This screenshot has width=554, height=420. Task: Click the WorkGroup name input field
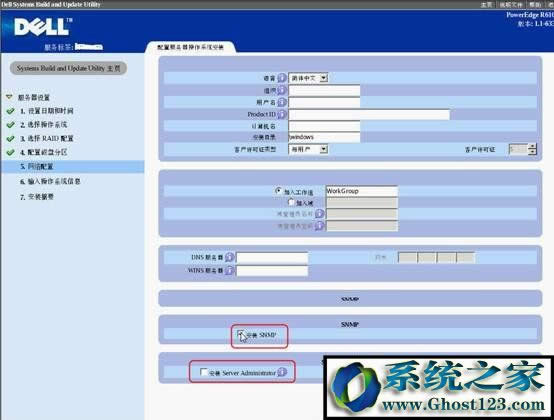(x=362, y=191)
